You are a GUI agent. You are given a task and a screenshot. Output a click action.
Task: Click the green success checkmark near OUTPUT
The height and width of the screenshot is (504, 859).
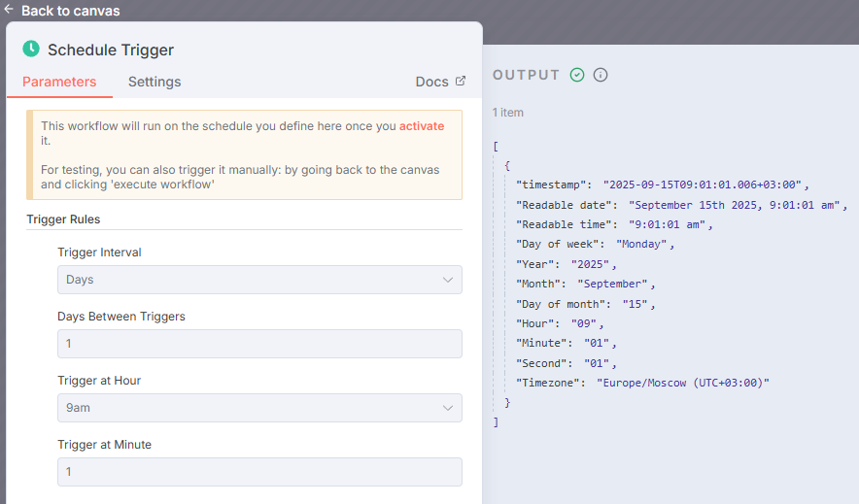577,75
